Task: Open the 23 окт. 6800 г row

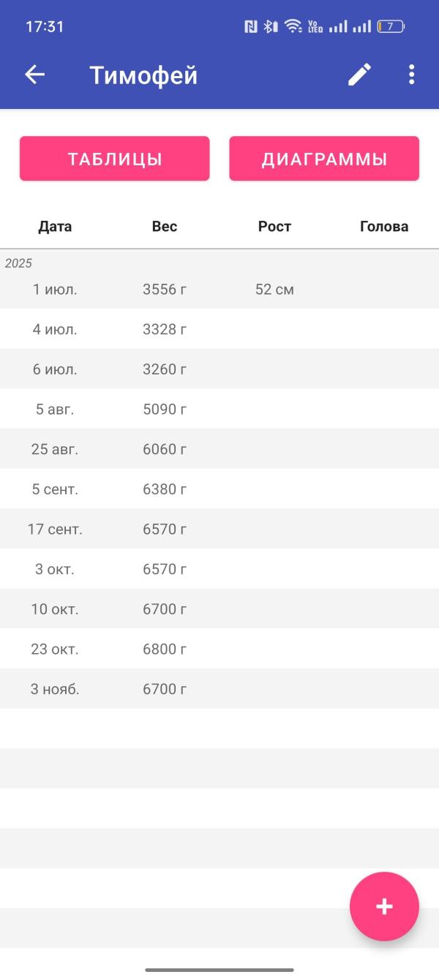Action: point(219,649)
